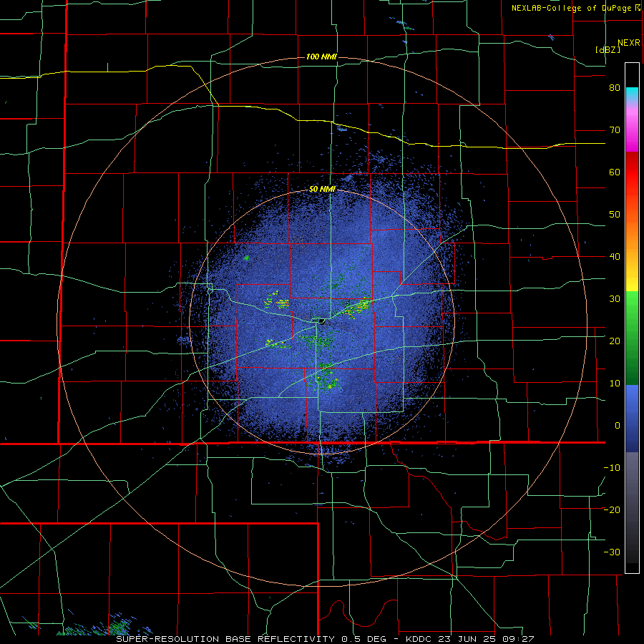Click the 23 JUN 25 09:27 timestamp

point(487,639)
